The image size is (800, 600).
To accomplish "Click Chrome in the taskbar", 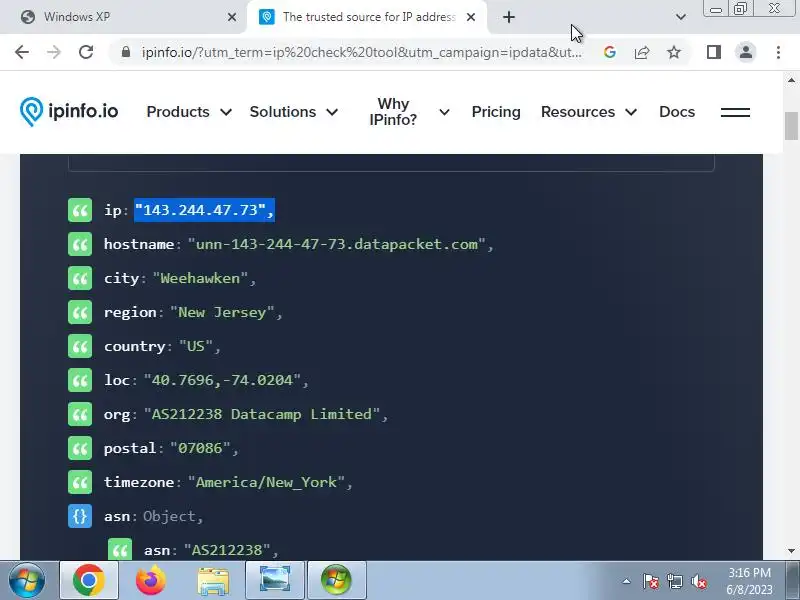I will coord(89,580).
